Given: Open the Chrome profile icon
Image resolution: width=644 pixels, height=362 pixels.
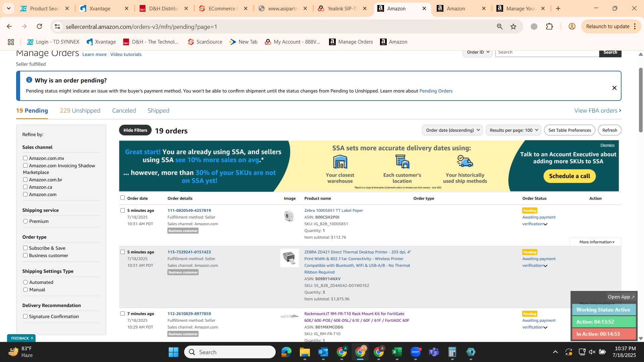Looking at the screenshot, I should click(572, 26).
